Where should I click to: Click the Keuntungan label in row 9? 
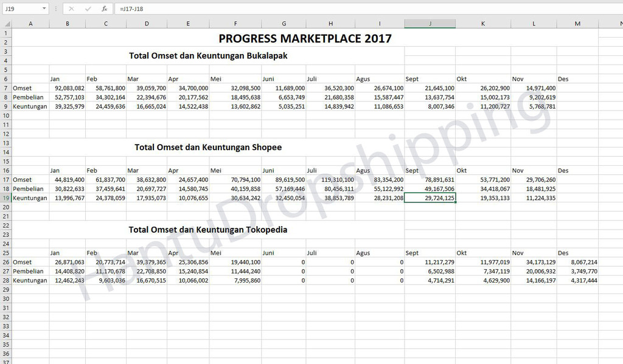(30, 106)
